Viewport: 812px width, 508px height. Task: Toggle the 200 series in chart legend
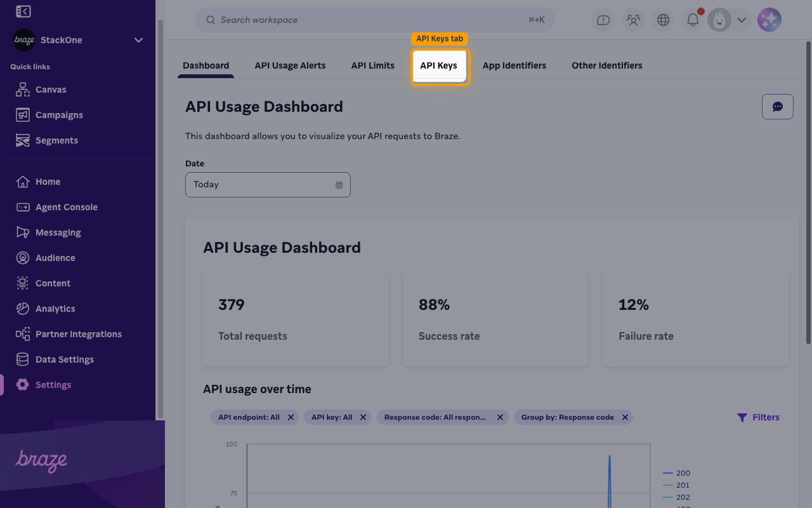click(676, 473)
